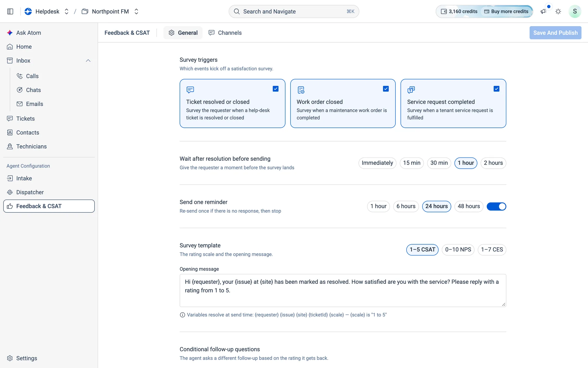Set reminder to 6 hours

pyautogui.click(x=406, y=206)
